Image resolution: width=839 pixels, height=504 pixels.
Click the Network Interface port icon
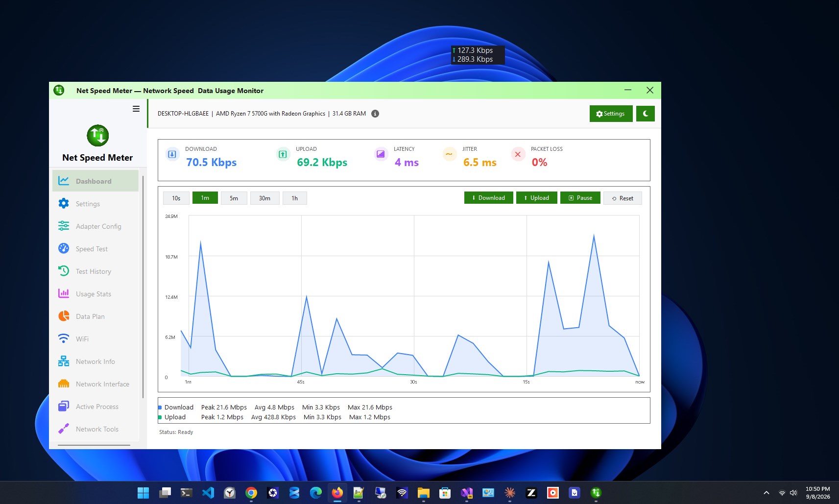pyautogui.click(x=64, y=384)
